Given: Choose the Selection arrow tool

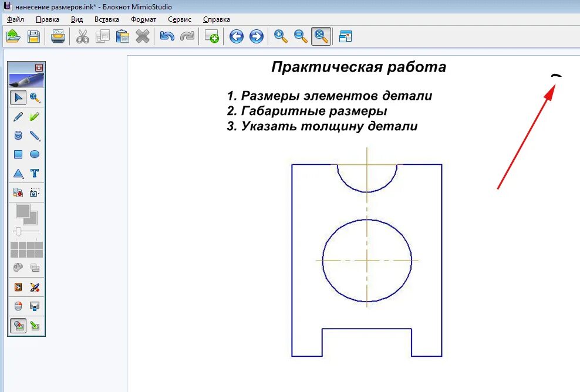Looking at the screenshot, I should [18, 97].
